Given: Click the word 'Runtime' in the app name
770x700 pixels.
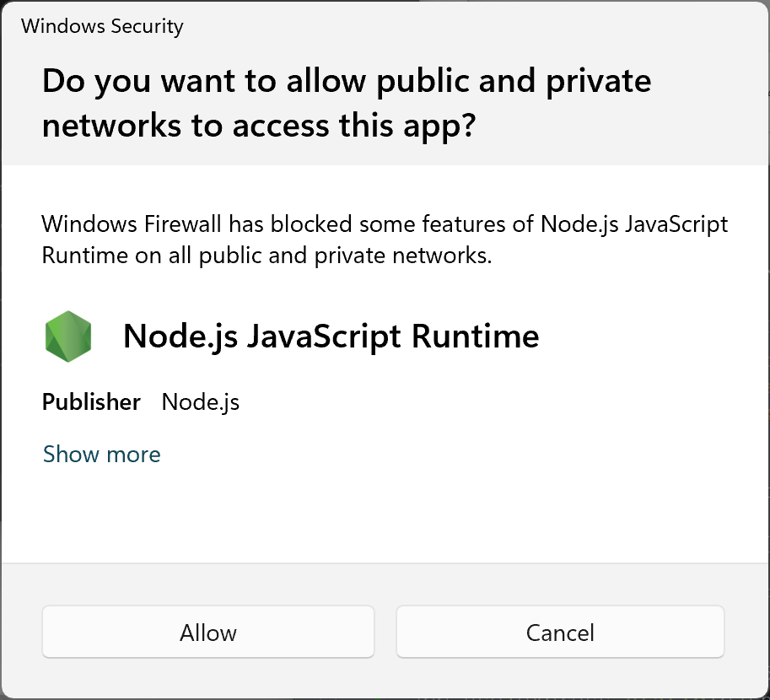Looking at the screenshot, I should click(x=476, y=337).
